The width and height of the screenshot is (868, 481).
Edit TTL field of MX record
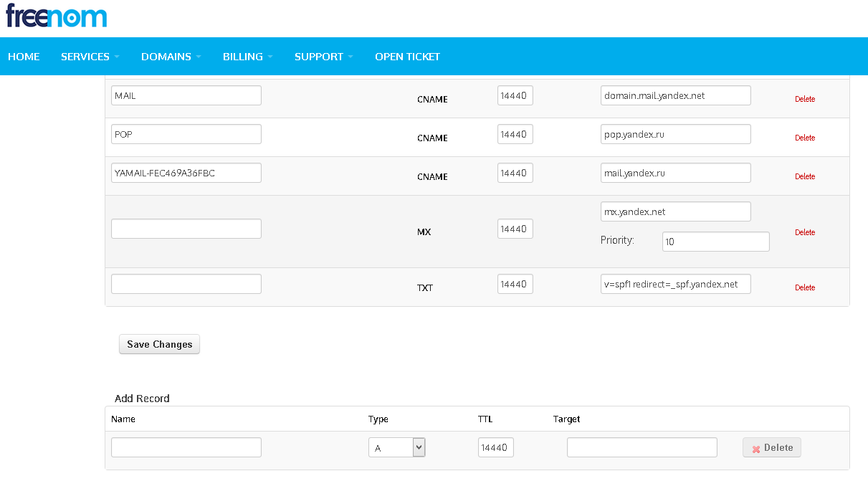[515, 229]
